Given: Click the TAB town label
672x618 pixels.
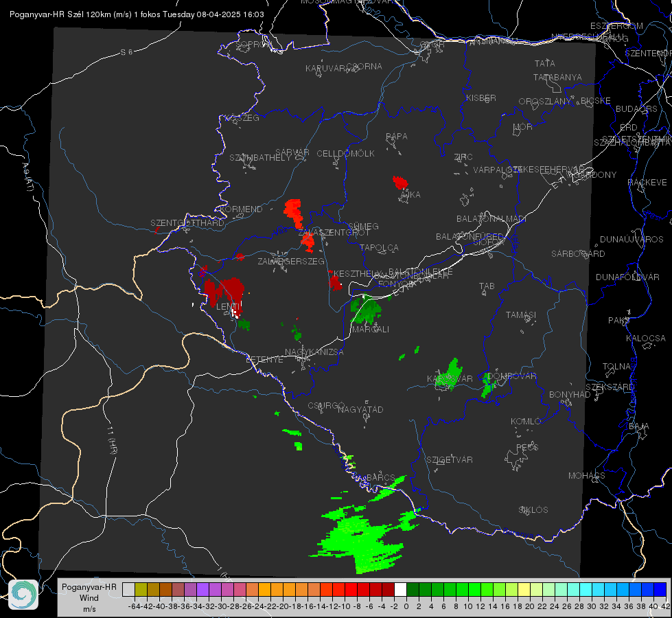Looking at the screenshot, I should (x=487, y=286).
